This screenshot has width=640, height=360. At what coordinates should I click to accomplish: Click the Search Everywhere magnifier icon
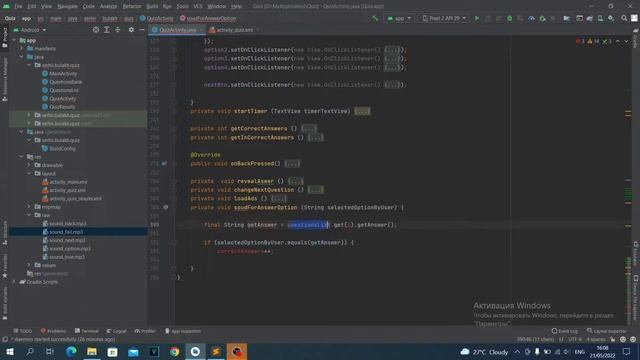tap(624, 18)
